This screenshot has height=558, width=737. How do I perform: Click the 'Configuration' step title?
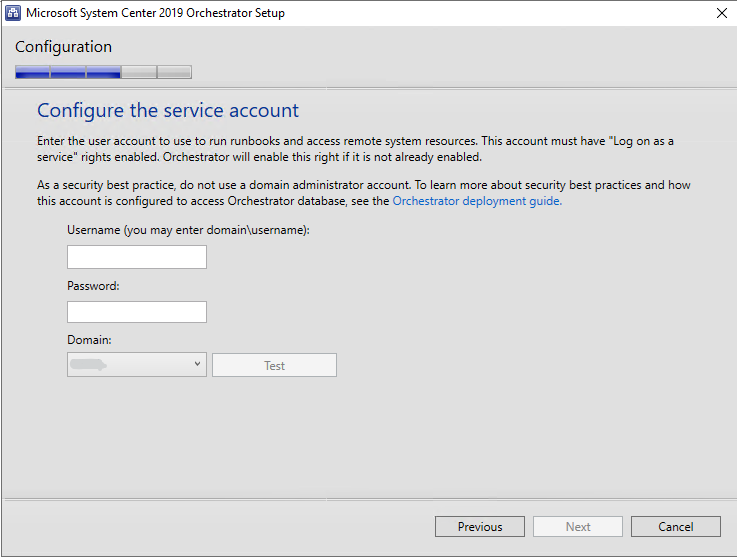pyautogui.click(x=63, y=47)
